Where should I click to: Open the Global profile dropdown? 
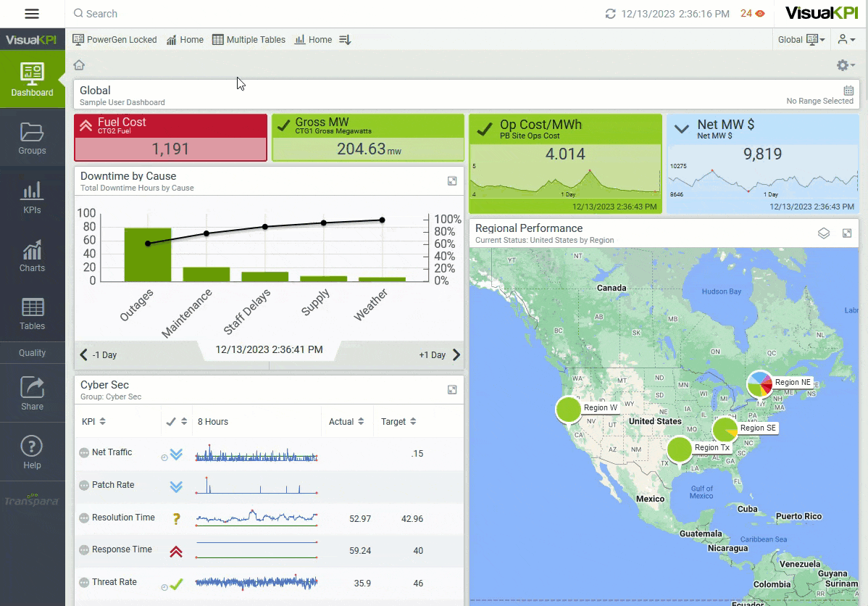tap(801, 40)
